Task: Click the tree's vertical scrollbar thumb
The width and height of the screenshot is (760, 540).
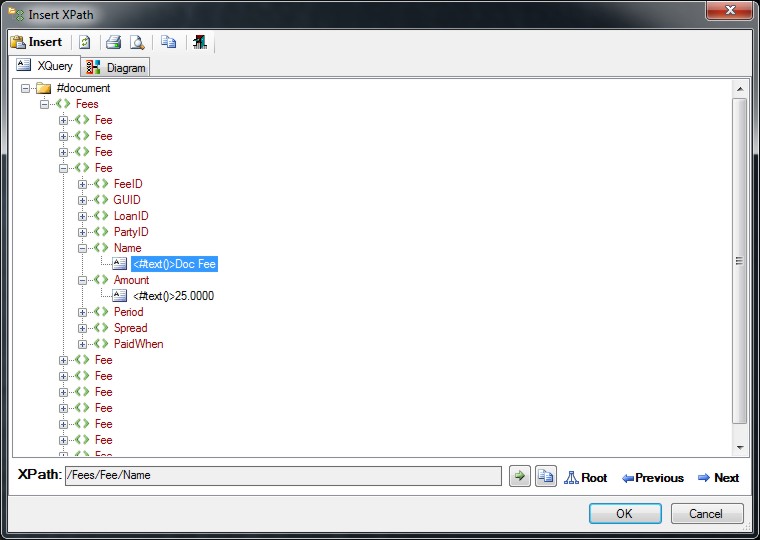Action: click(x=739, y=260)
